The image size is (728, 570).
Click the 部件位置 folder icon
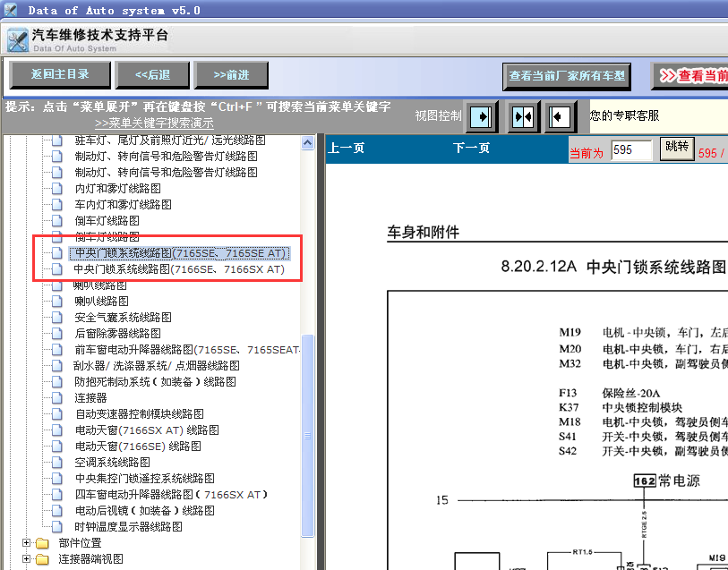click(x=42, y=542)
